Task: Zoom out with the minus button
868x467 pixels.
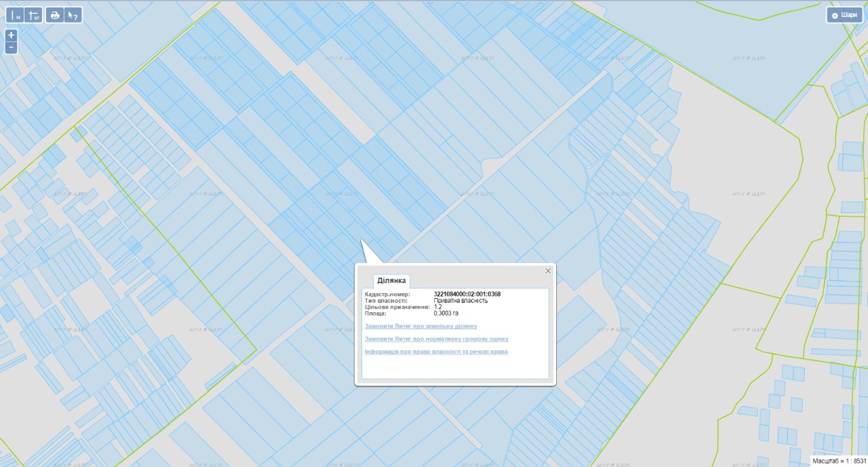Action: (x=11, y=48)
